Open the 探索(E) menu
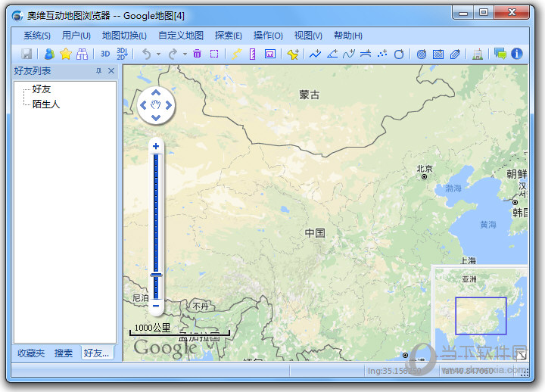The height and width of the screenshot is (392, 545). 228,36
